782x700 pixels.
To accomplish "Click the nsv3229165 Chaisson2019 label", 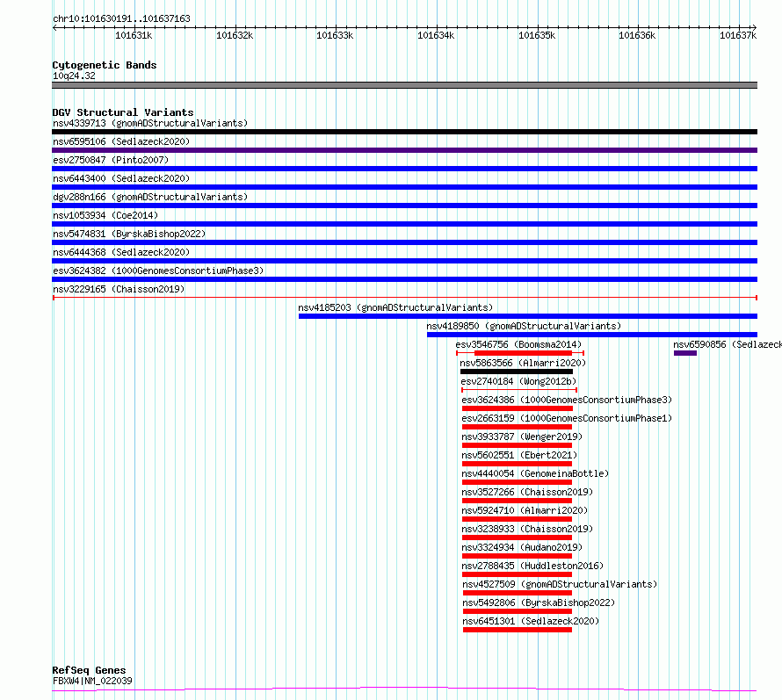I will pos(119,289).
